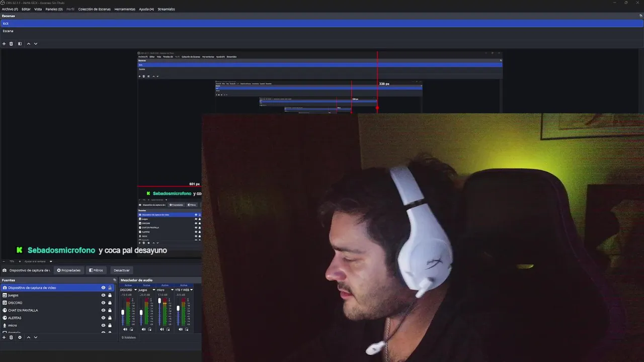
Task: Open the Herramientas menu
Action: coord(125,9)
